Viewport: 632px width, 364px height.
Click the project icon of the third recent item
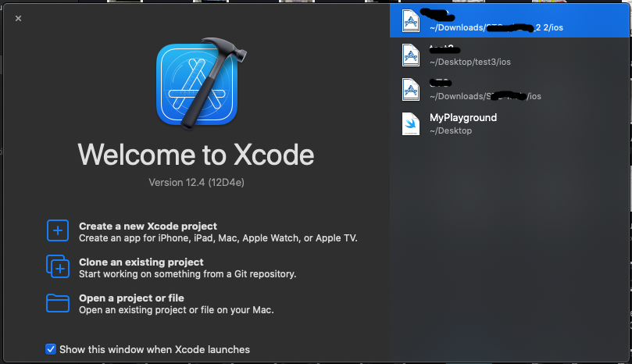(x=411, y=90)
